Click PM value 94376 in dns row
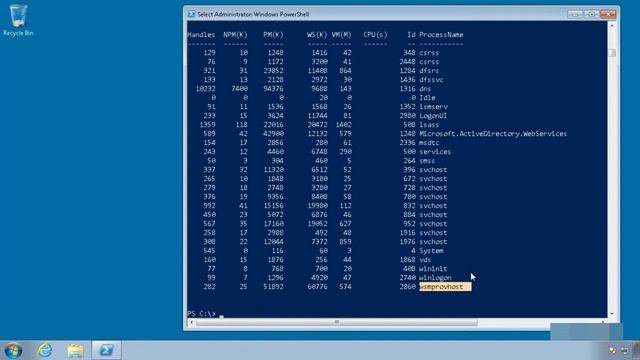This screenshot has width=640, height=360. (x=273, y=89)
